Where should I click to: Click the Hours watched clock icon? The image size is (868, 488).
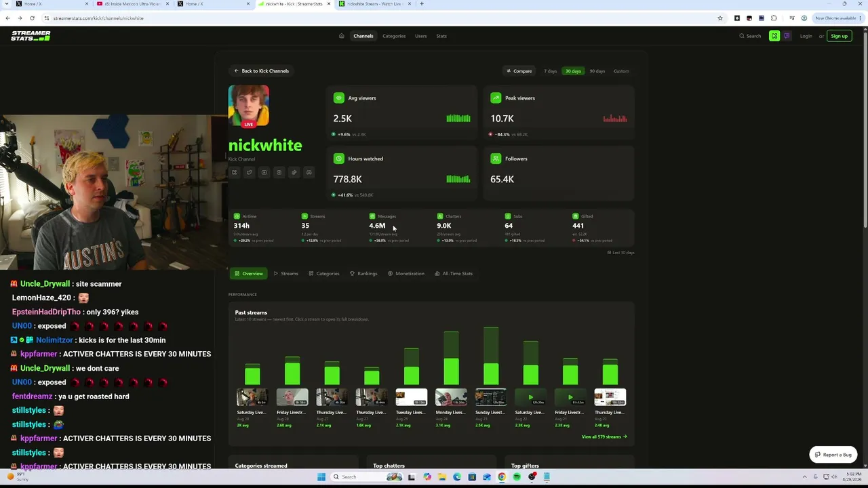338,159
